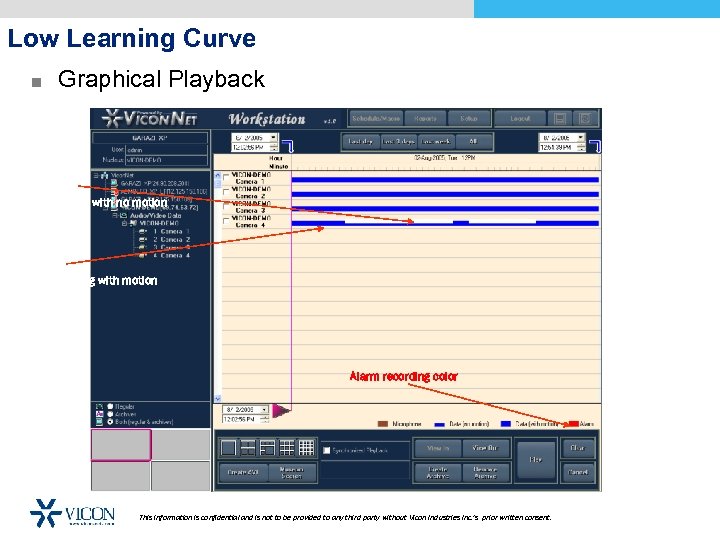This screenshot has height=540, width=720.
Task: Select the nine-pane grid layout icon
Action: pos(287,447)
